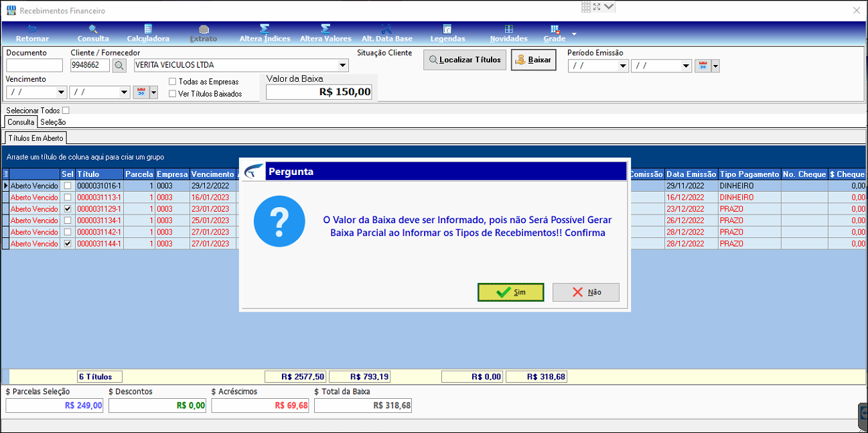Click the Valor da Baixa field R$ 150,00
Viewport: 868px width, 433px height.
[319, 92]
